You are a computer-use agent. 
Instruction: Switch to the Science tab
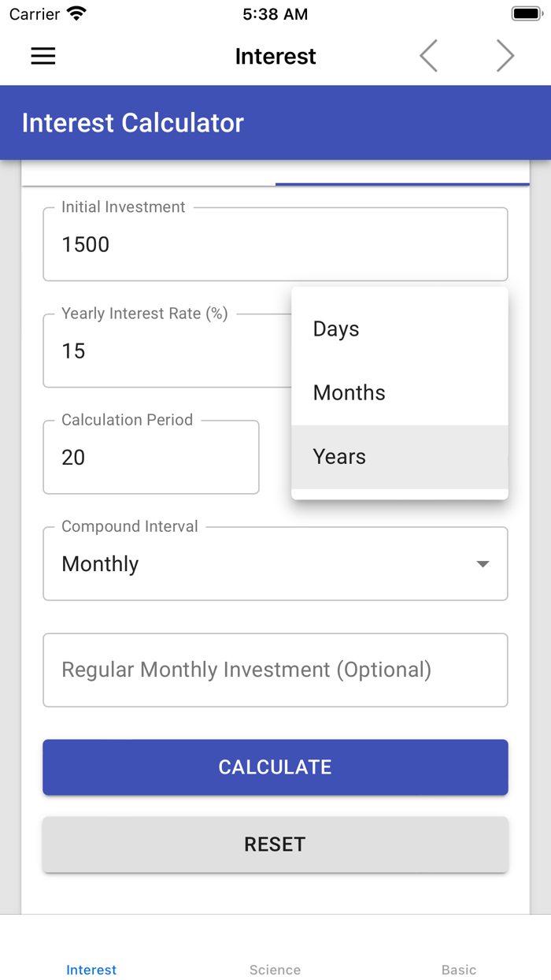click(x=275, y=970)
